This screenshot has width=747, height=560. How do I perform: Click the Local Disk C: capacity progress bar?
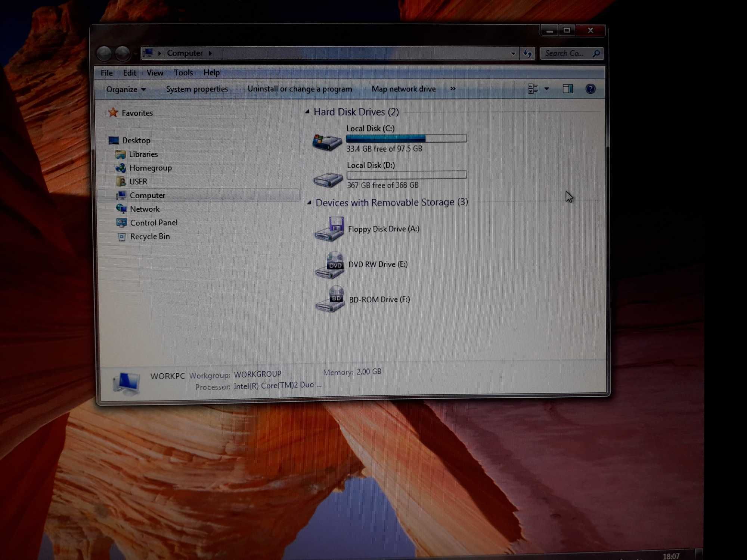pos(406,138)
